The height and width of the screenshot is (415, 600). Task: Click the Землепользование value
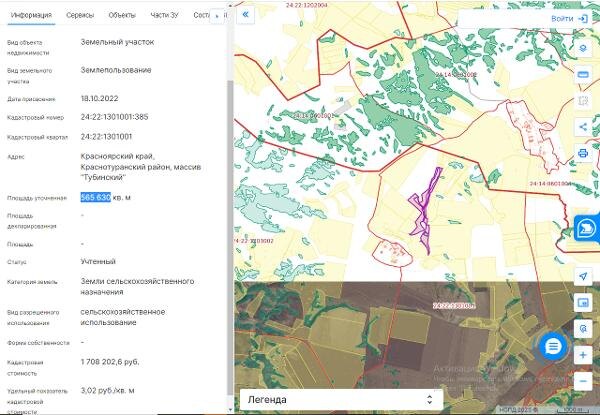(x=116, y=70)
